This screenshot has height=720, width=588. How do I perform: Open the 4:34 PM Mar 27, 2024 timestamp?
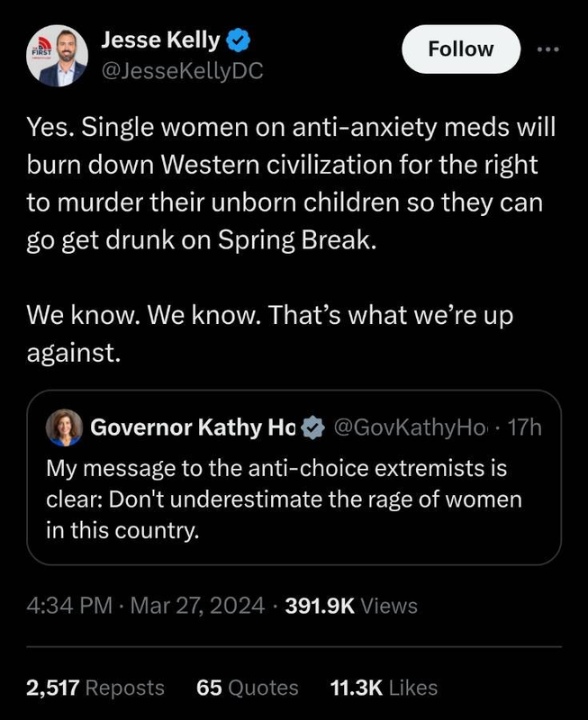click(146, 606)
